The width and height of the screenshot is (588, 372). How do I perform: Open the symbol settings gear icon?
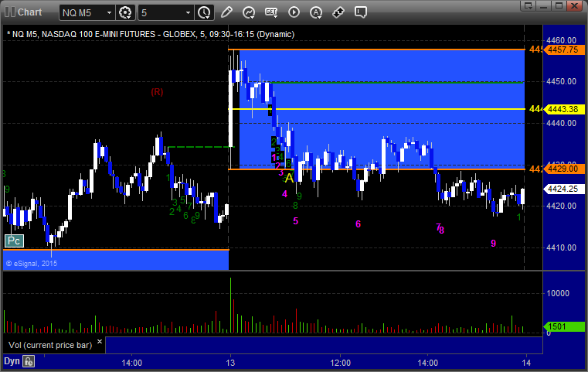tap(125, 12)
